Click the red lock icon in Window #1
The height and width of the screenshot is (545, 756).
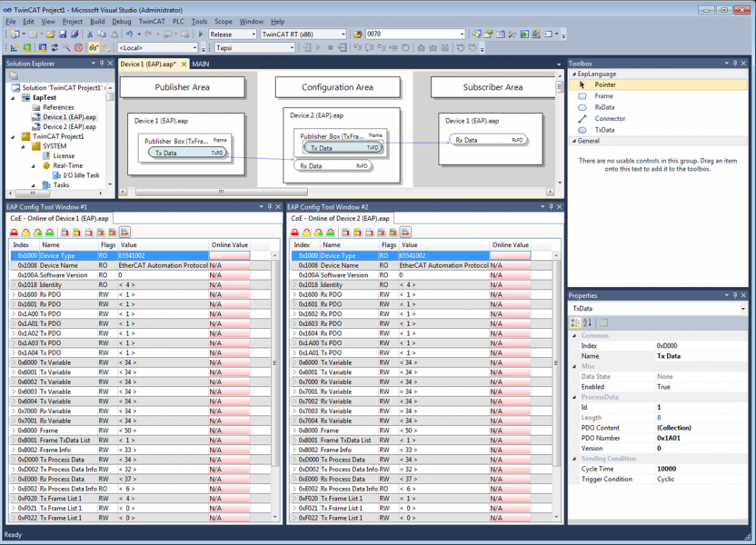pos(15,233)
